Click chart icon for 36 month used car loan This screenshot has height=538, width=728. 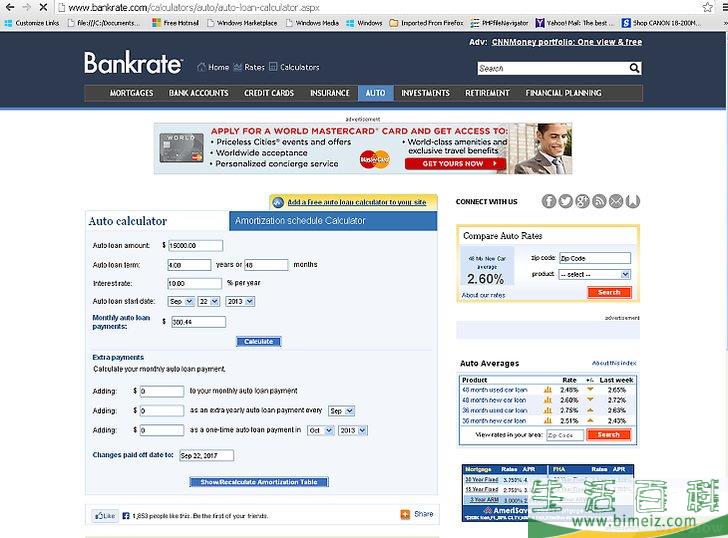coord(547,410)
